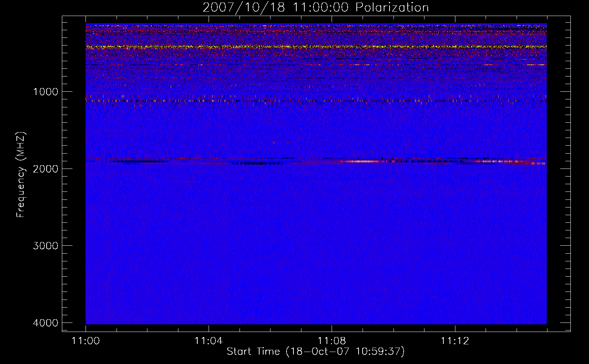Click the yellow interference band near 400 MHz
589x364 pixels.
point(316,47)
